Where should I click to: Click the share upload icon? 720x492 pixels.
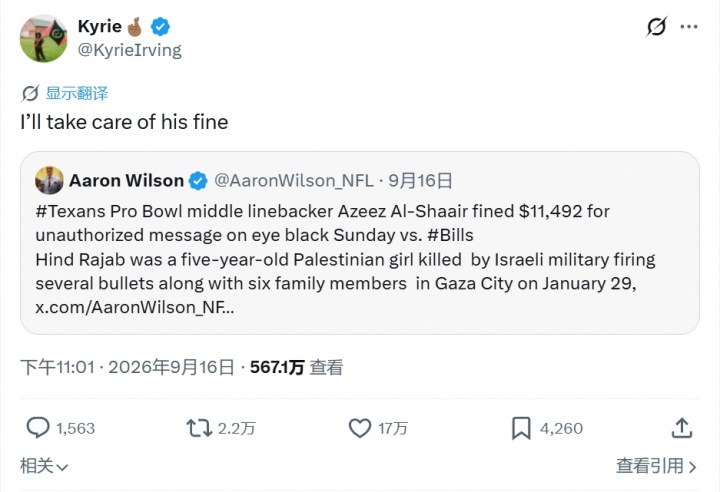click(682, 428)
